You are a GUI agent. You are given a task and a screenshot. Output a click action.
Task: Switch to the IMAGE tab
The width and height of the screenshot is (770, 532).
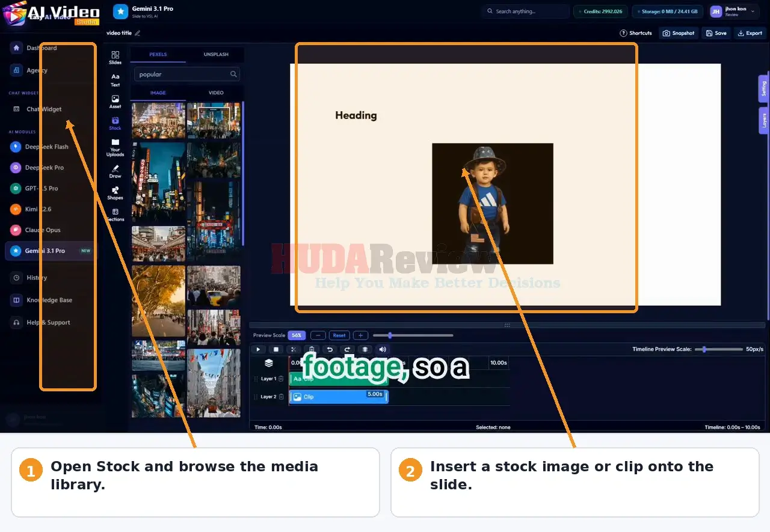point(158,93)
